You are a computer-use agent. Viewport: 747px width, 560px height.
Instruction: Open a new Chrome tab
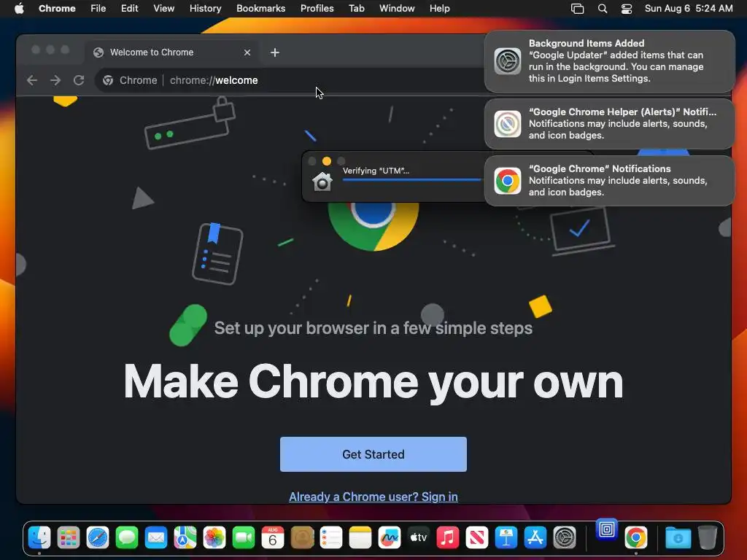[275, 52]
